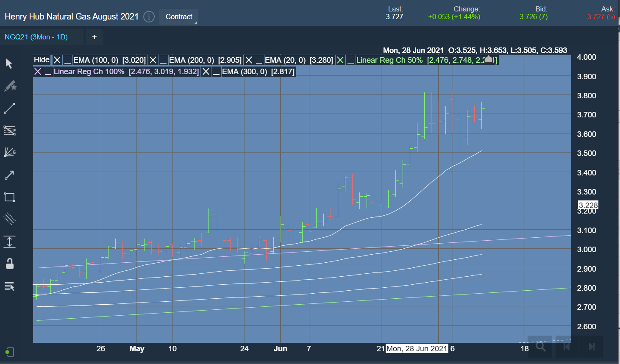The image size is (620, 364).
Task: Click the 3.228 price axis marker
Action: tap(588, 205)
